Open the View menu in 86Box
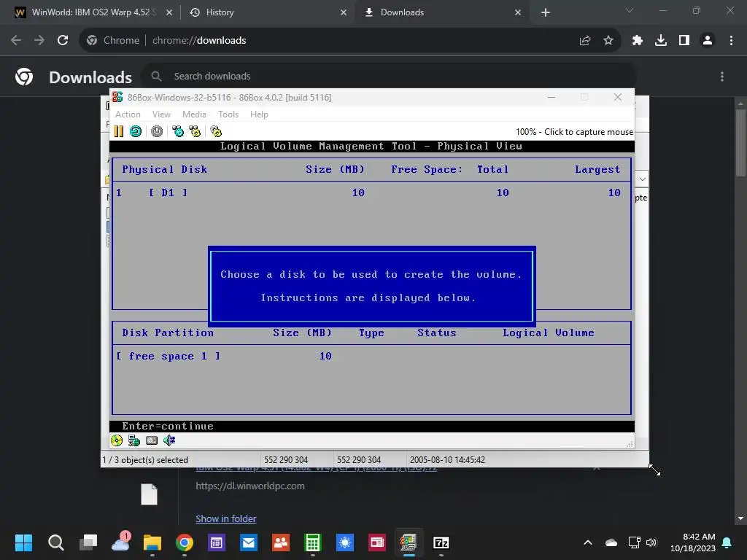This screenshot has height=560, width=747. (x=161, y=114)
